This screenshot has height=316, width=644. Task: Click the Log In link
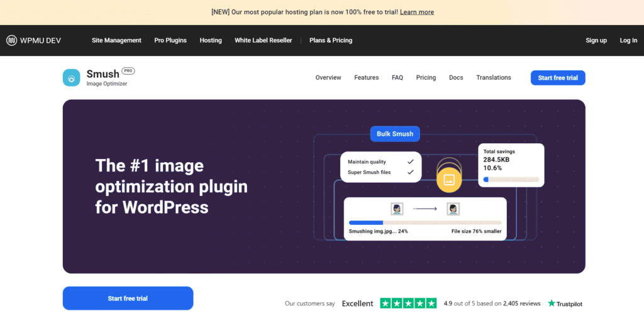point(628,40)
